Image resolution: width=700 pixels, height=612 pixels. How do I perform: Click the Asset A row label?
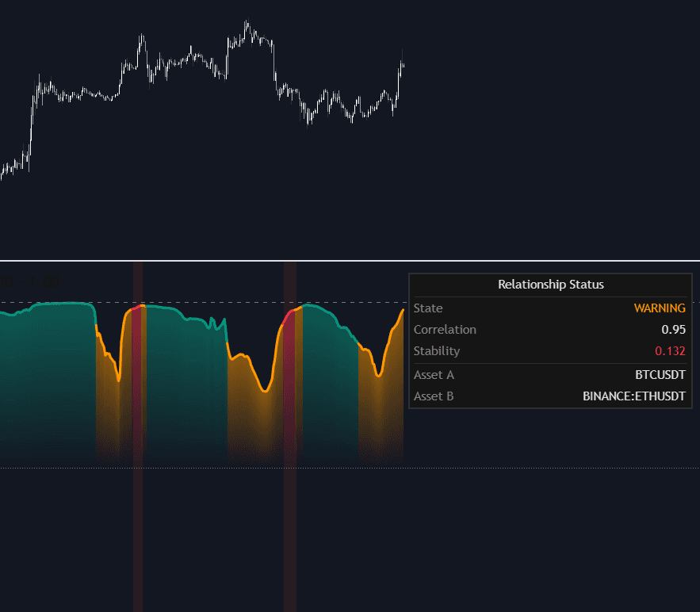coord(434,374)
